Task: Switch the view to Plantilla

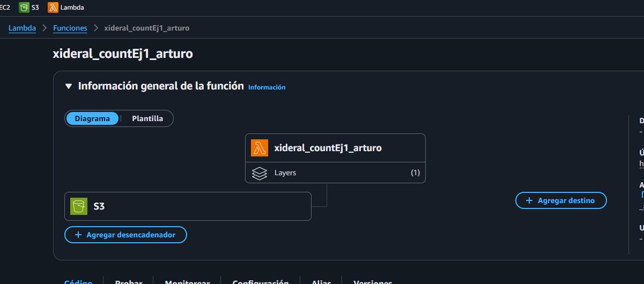Action: (147, 118)
